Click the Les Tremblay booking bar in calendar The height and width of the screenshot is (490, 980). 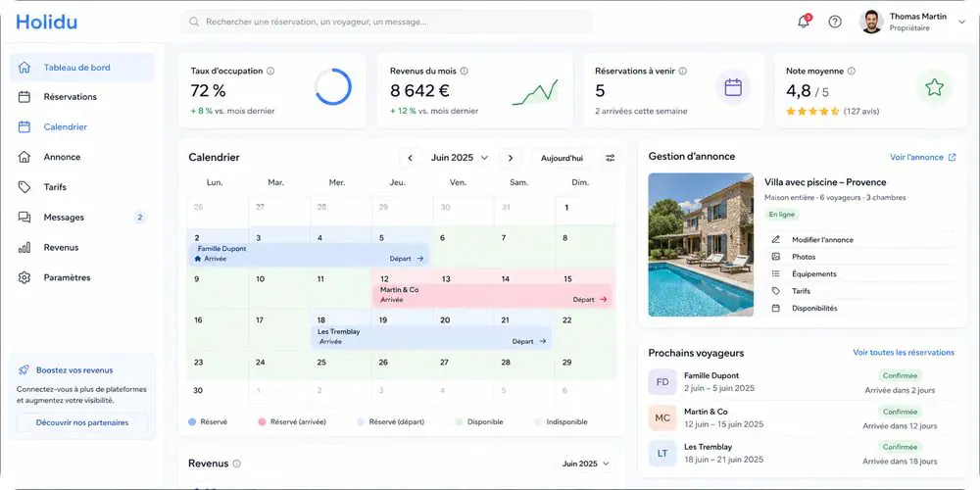pyautogui.click(x=431, y=337)
